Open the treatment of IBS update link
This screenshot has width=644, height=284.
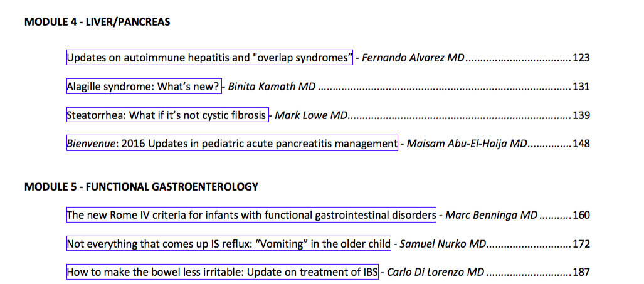[222, 273]
